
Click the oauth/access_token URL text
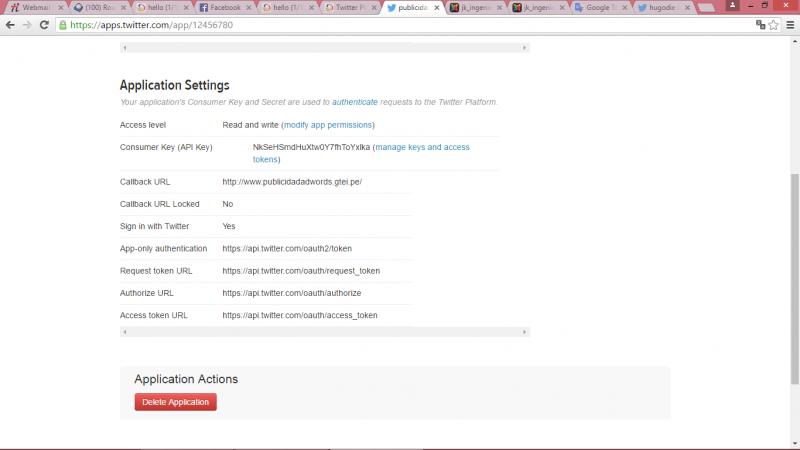[x=299, y=315]
